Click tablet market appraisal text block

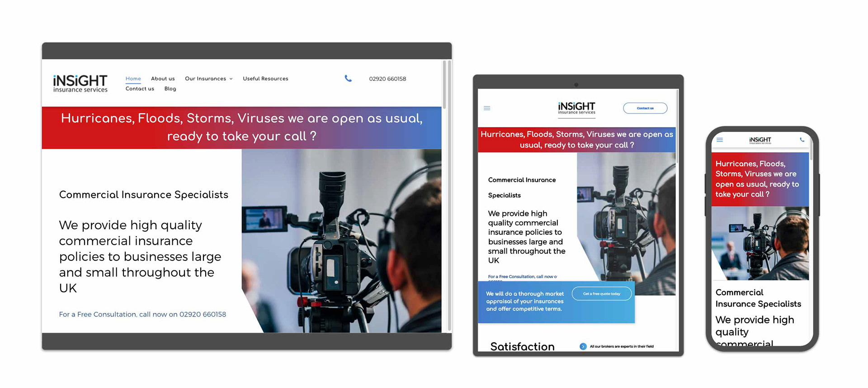pyautogui.click(x=525, y=301)
